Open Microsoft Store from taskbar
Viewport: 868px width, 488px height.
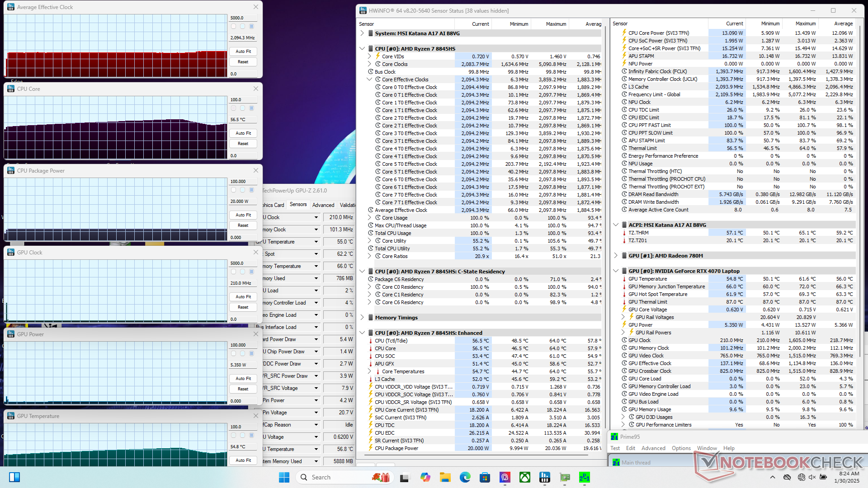[x=485, y=477]
